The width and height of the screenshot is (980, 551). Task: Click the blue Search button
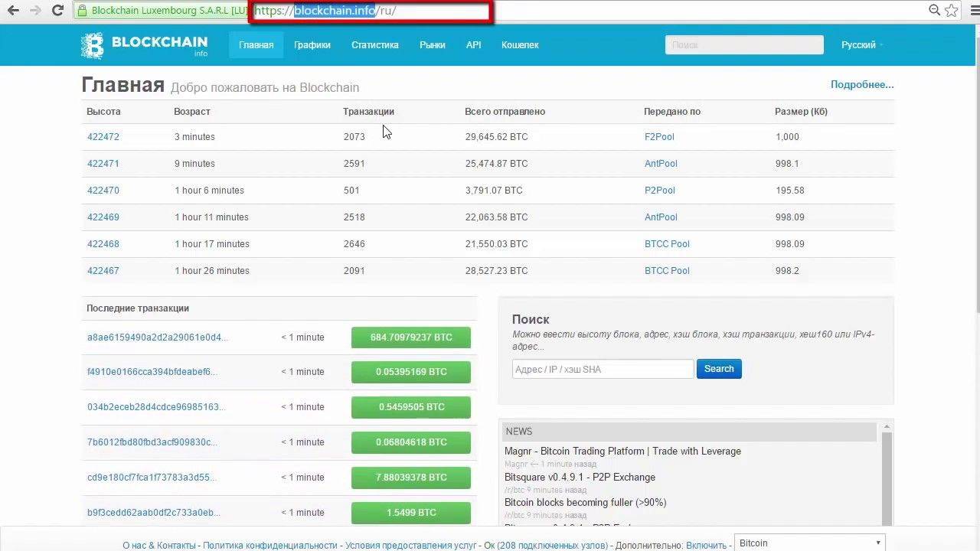click(719, 369)
